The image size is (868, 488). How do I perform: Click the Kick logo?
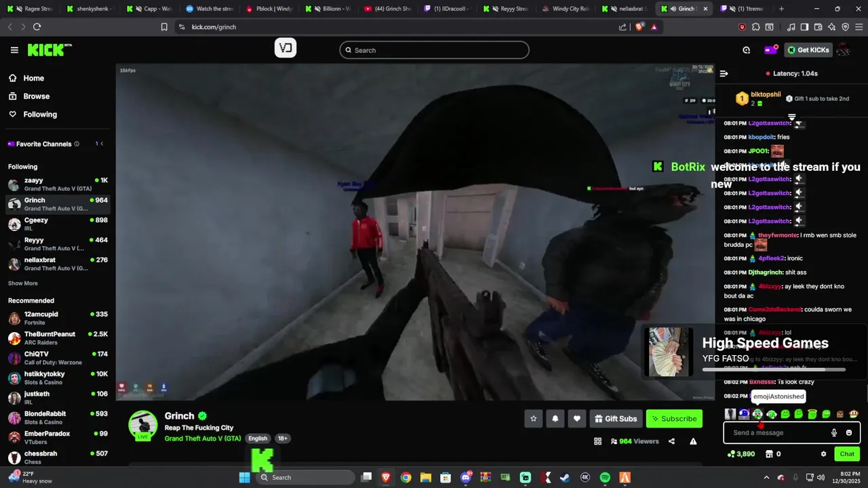pyautogui.click(x=50, y=50)
